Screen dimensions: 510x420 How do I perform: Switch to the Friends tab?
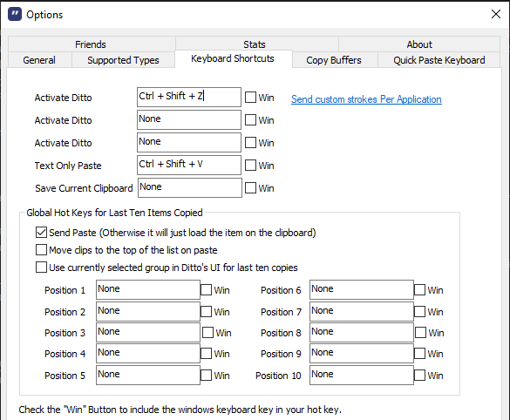coord(91,44)
